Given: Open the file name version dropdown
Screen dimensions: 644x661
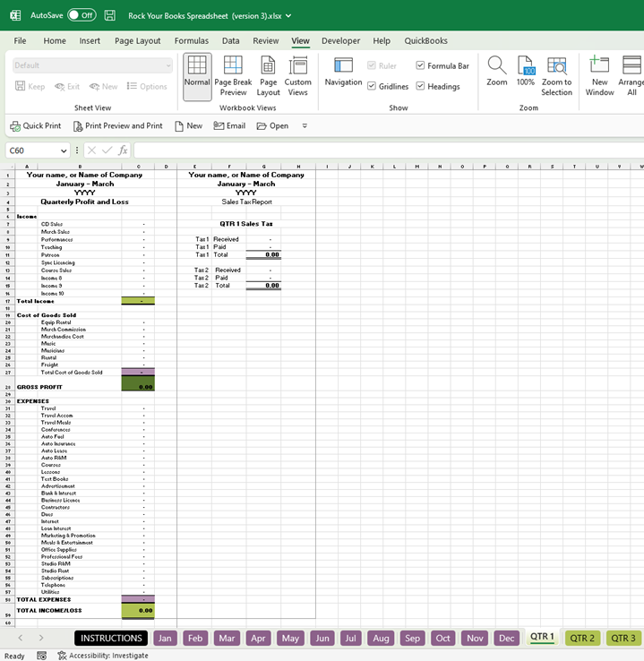Looking at the screenshot, I should tap(288, 16).
